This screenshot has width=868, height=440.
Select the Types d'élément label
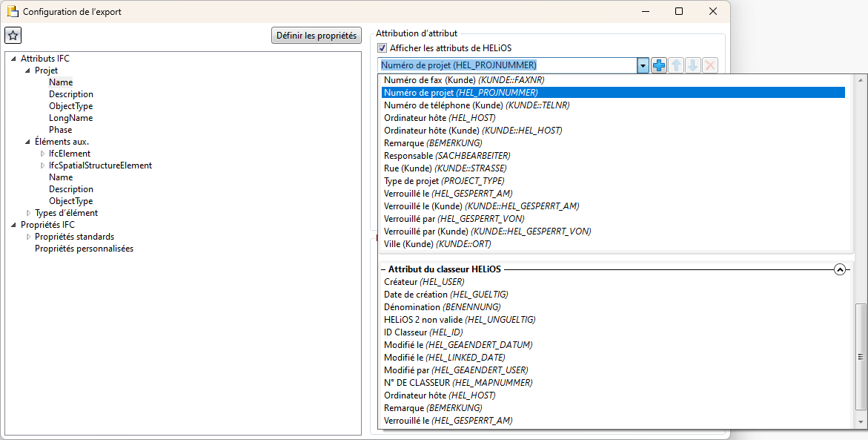point(67,213)
